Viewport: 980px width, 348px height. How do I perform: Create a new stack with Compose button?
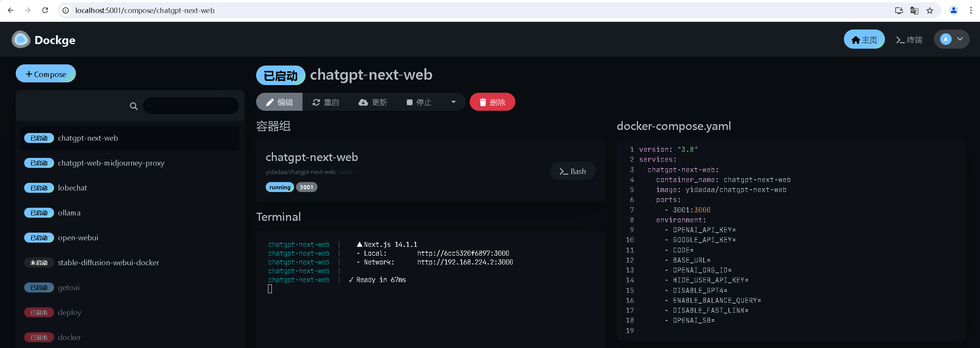[46, 74]
